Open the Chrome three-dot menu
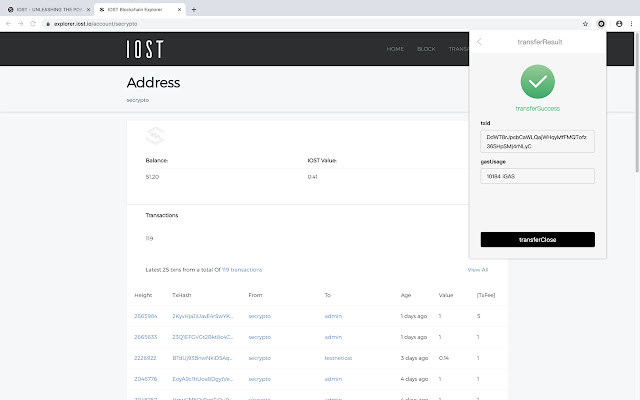This screenshot has width=640, height=400. pos(631,24)
